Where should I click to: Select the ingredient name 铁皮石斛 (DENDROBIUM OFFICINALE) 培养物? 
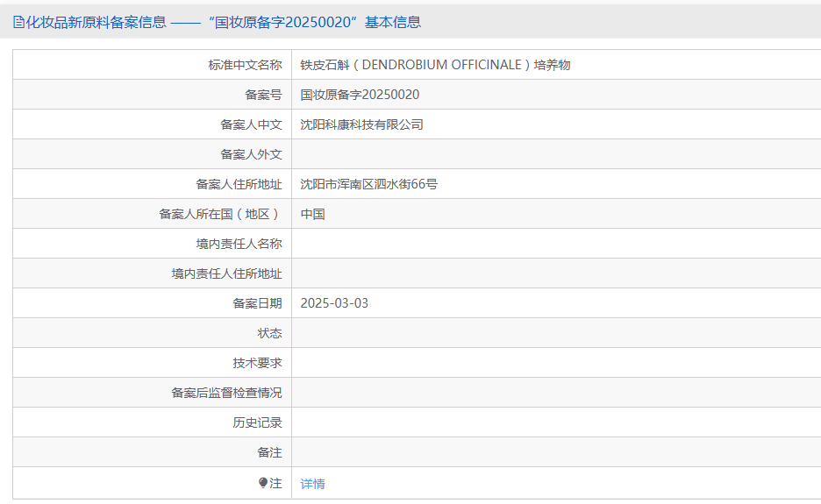pyautogui.click(x=435, y=65)
